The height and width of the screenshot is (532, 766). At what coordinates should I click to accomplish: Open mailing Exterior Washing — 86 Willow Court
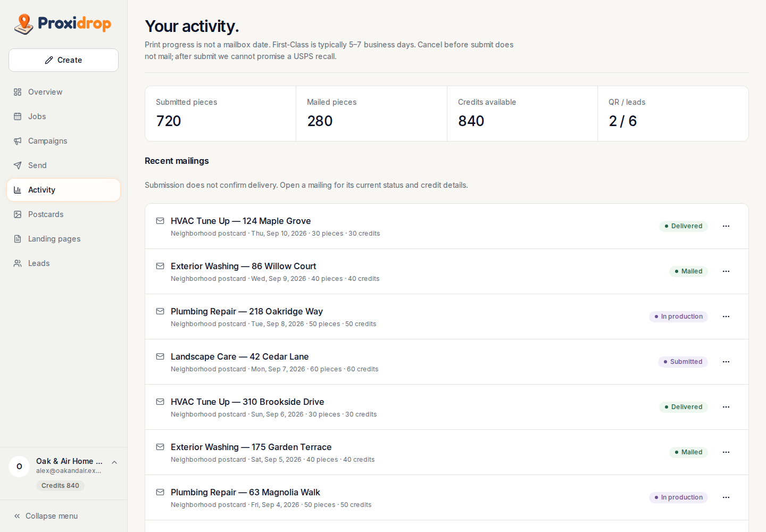pos(447,271)
